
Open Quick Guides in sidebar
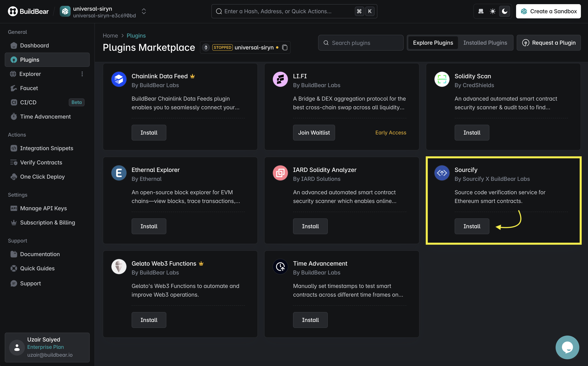coord(47,268)
